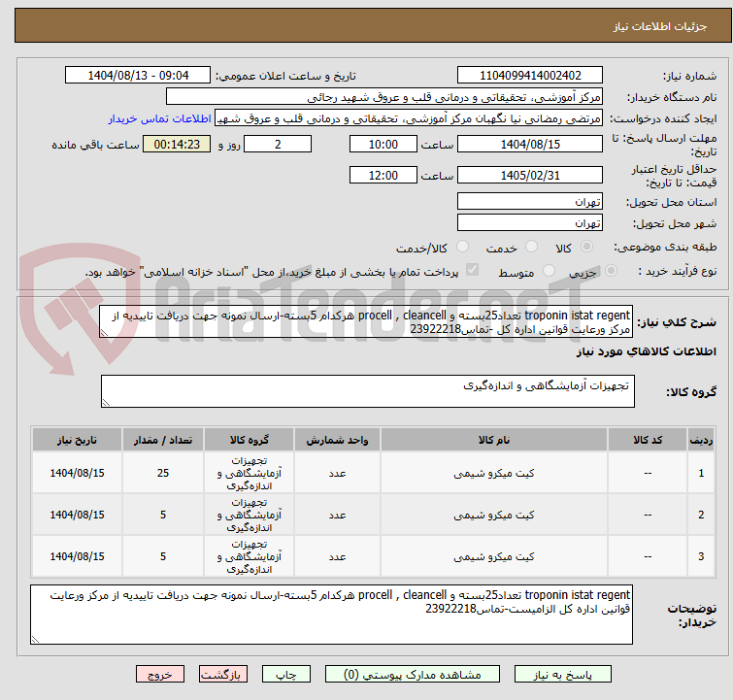This screenshot has width=733, height=700.
Task: Click the کد کالا column header
Action: point(648,440)
